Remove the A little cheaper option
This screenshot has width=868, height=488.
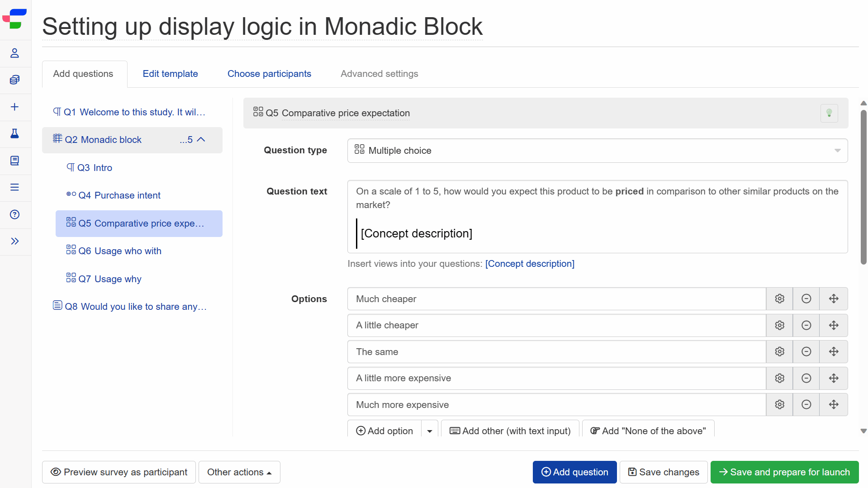(x=806, y=325)
